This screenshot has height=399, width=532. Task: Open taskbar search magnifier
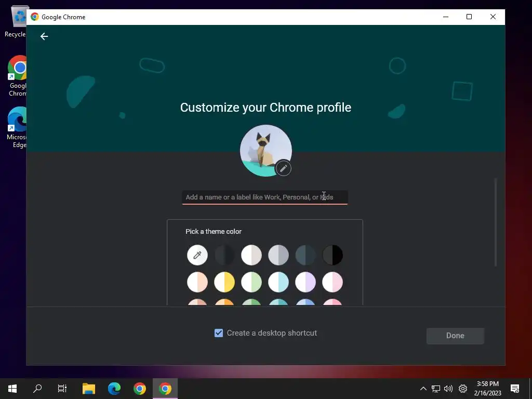[x=37, y=389]
